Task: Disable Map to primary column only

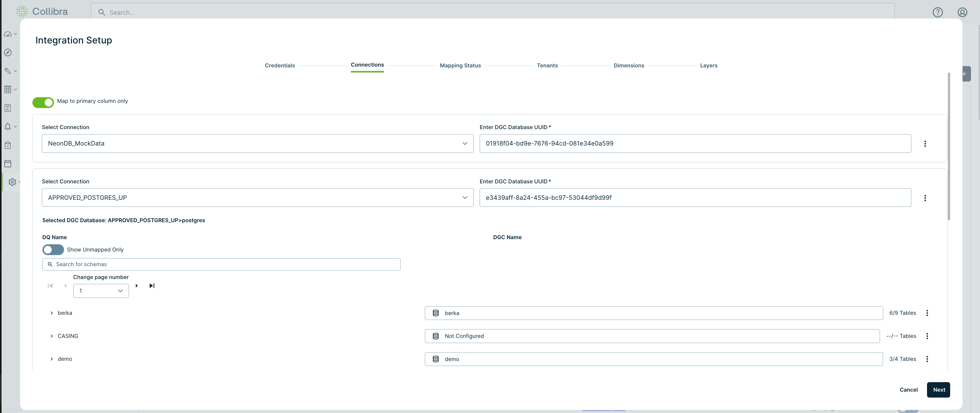Action: pos(43,102)
